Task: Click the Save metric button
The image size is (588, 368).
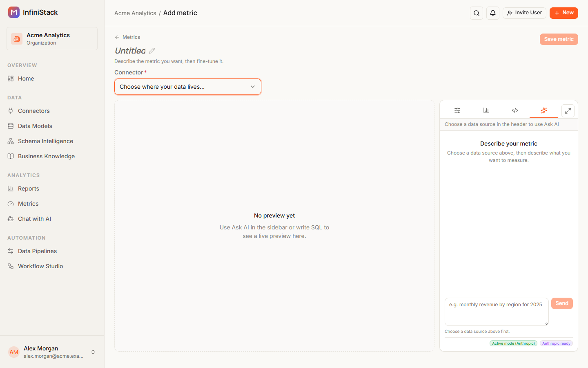Action: point(559,39)
